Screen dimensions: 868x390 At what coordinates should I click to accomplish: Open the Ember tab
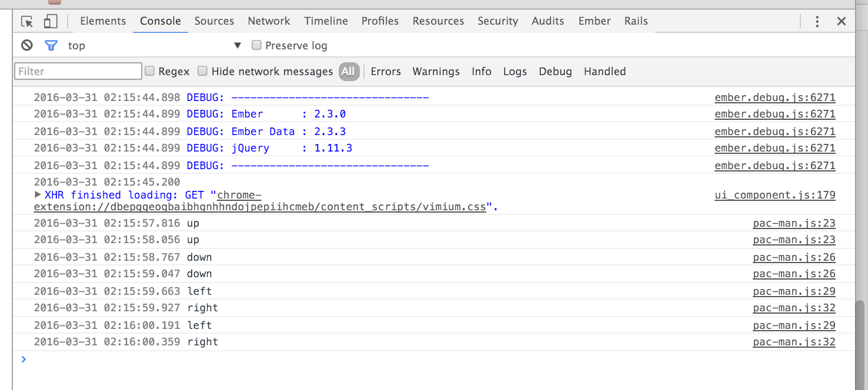click(594, 21)
